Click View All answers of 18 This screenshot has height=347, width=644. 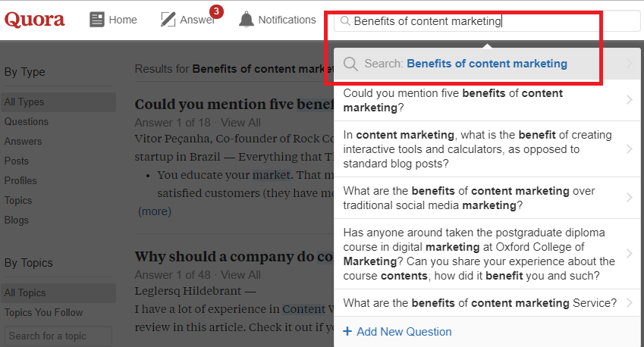(240, 123)
